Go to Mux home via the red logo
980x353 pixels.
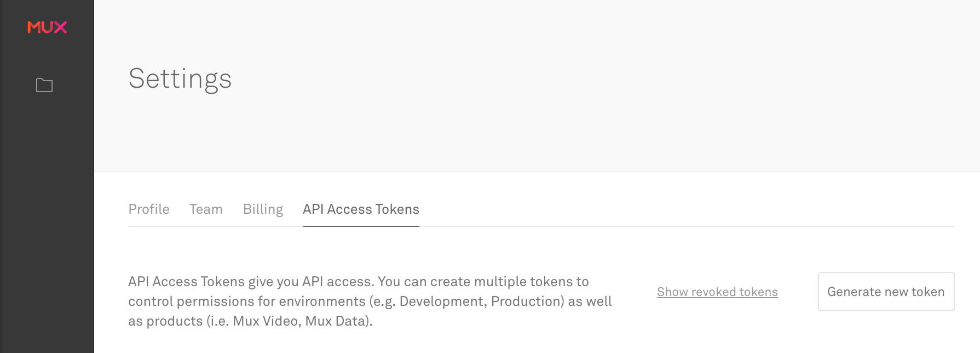47,27
